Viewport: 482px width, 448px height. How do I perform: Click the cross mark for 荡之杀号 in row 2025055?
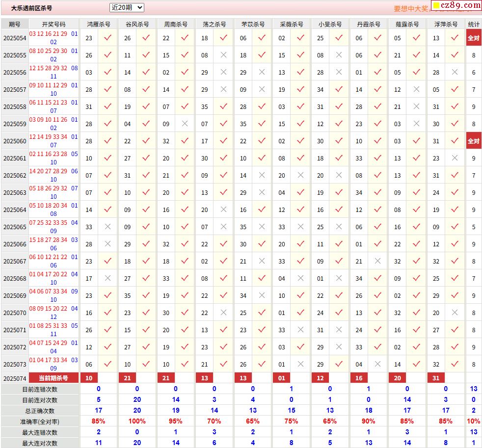tap(223, 55)
